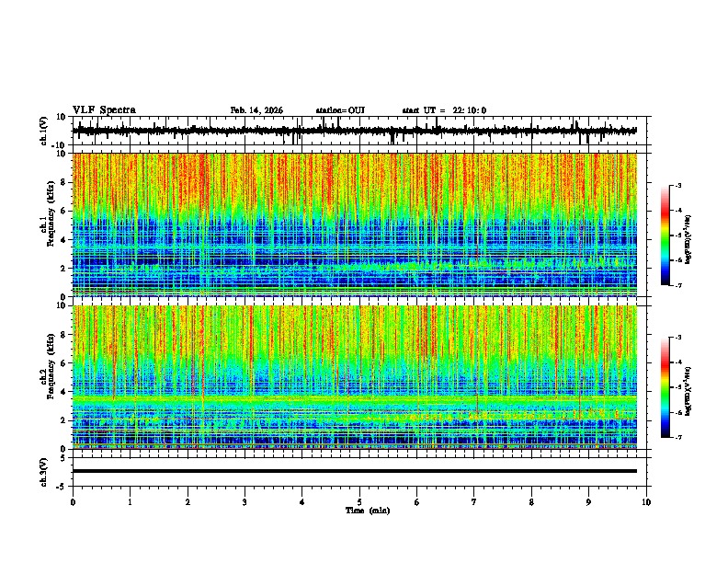Viewport: 728px width, 563px height.
Task: Click the ch.2 spectrogram panel
Action: (355, 377)
